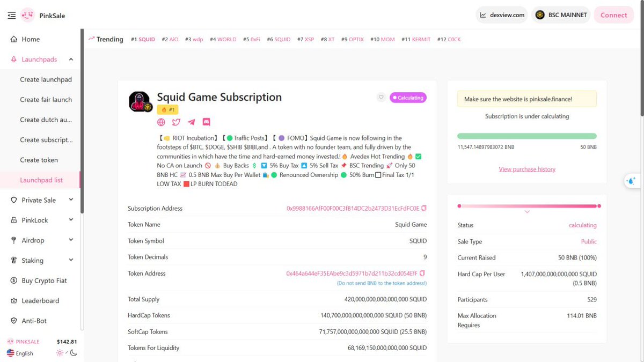Click the Subscription Address link
The image size is (644, 362).
pyautogui.click(x=353, y=208)
